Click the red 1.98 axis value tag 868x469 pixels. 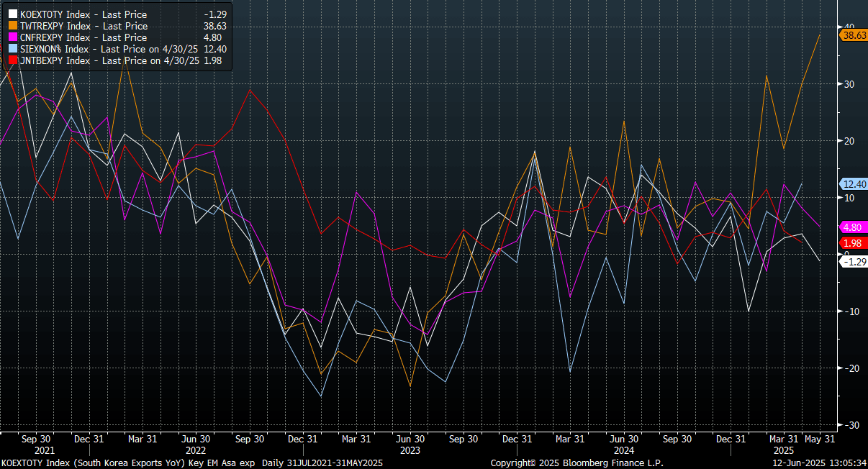(x=854, y=243)
